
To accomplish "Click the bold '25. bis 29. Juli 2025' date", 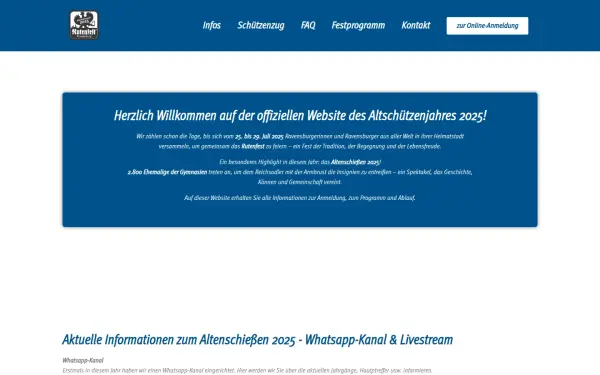I will [259, 136].
